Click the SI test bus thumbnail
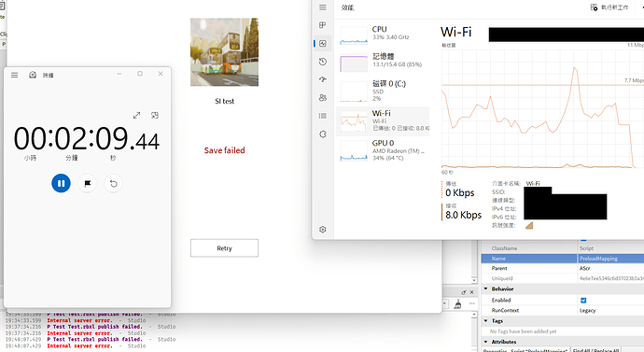644x352 pixels. (224, 51)
